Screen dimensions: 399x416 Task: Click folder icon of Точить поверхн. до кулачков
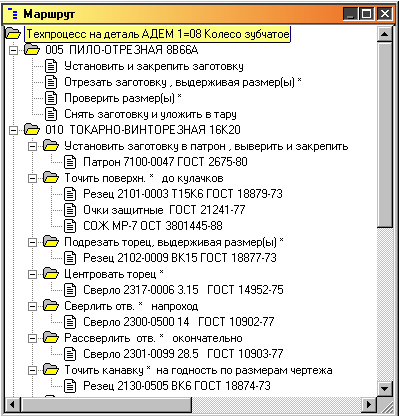(51, 178)
